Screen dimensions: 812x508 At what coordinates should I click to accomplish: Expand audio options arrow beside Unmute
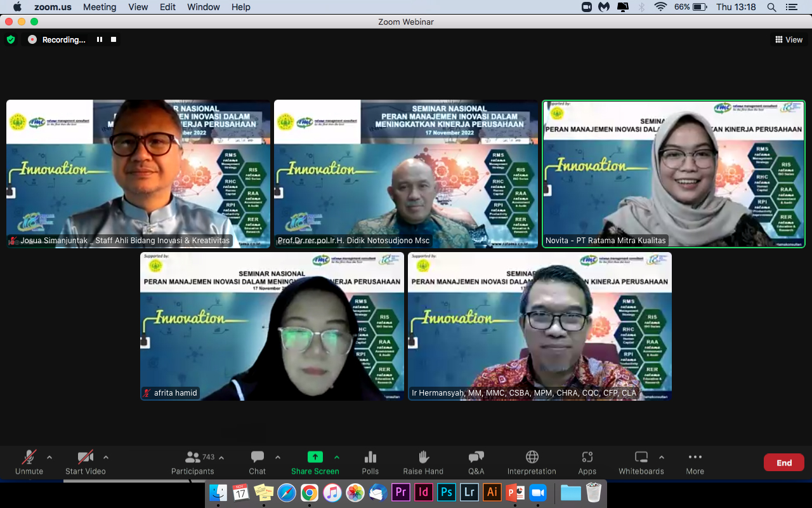(49, 457)
